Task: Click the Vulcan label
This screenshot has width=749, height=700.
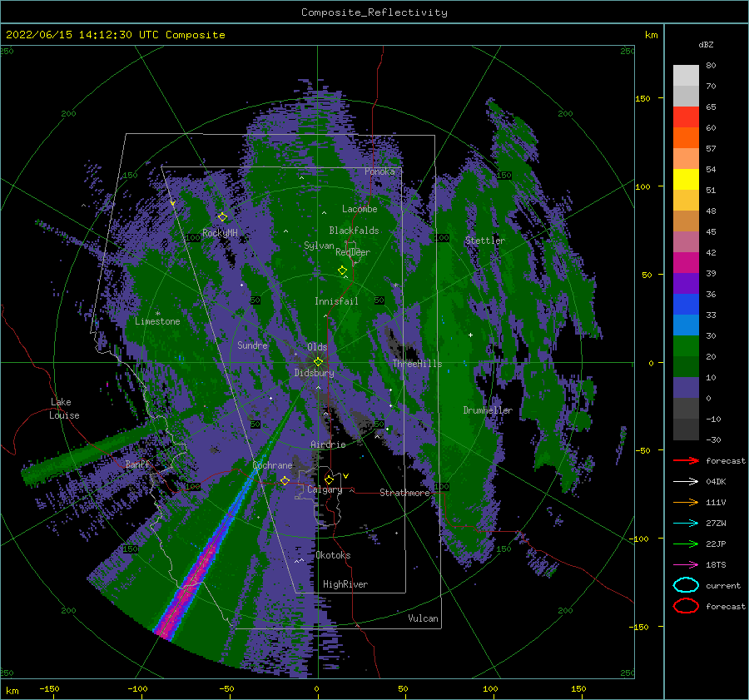Action: 423,618
